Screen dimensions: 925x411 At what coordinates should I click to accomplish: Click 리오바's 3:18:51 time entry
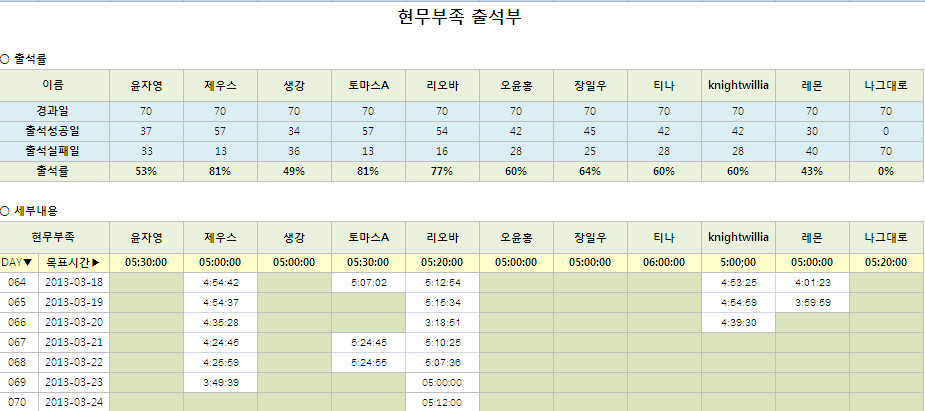(x=442, y=322)
